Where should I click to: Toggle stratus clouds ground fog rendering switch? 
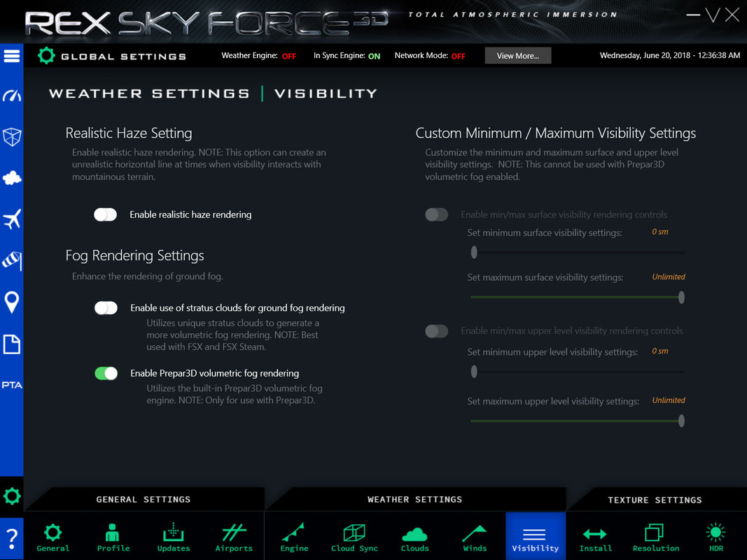click(x=106, y=308)
